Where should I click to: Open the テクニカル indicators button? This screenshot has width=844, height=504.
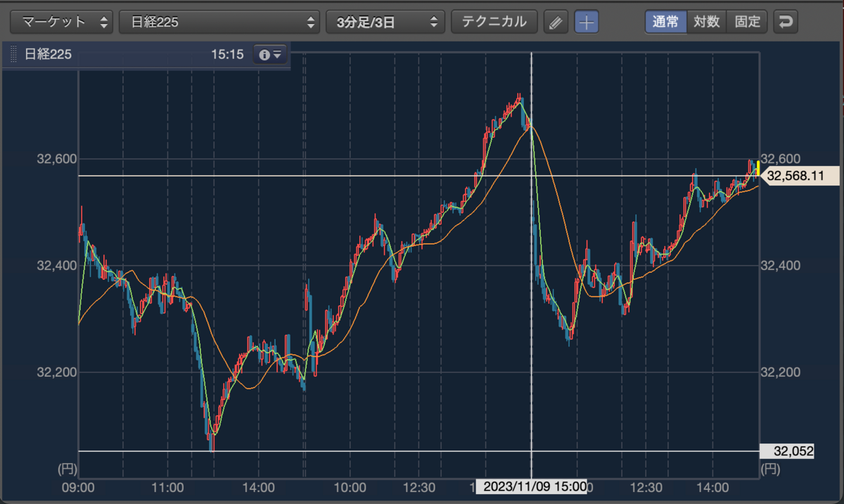click(494, 22)
